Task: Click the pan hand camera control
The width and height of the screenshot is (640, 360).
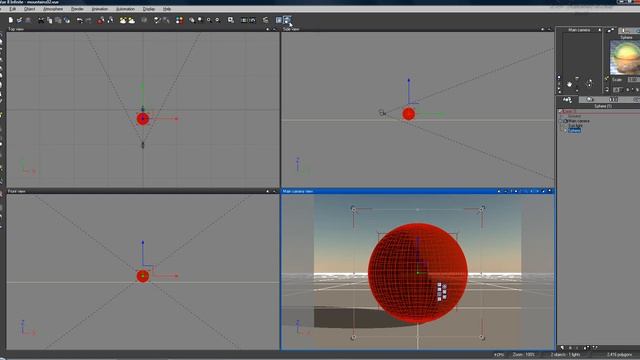Action: (x=569, y=84)
